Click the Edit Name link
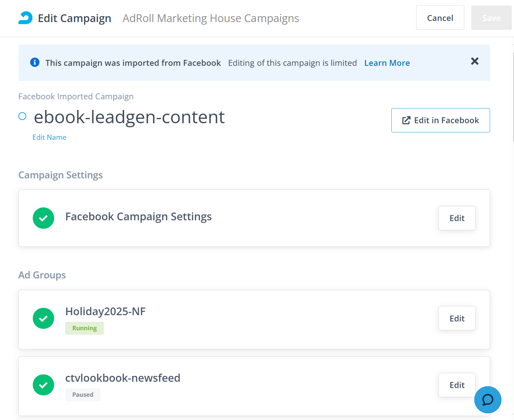 (49, 137)
